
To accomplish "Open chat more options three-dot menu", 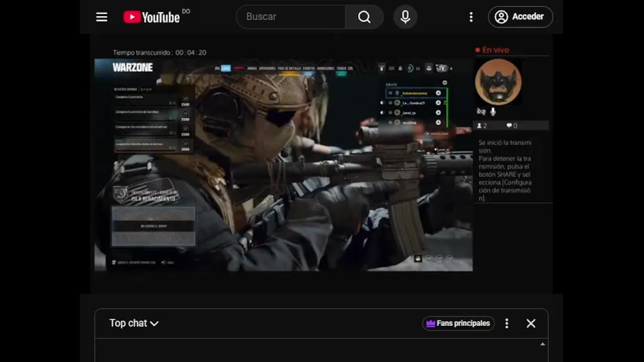I will tap(507, 323).
